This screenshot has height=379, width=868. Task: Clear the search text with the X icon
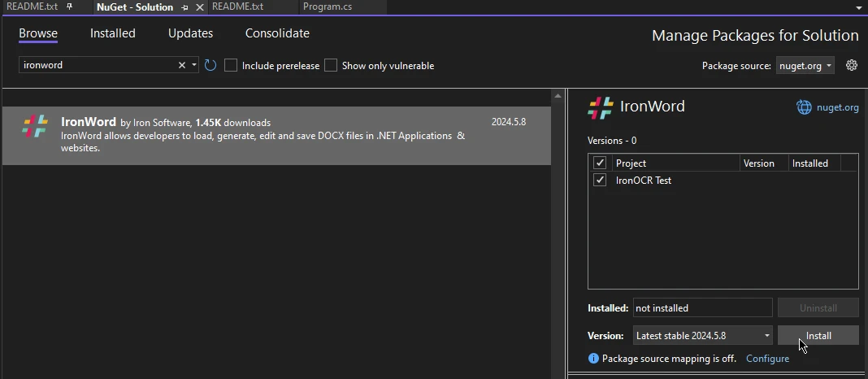click(182, 65)
